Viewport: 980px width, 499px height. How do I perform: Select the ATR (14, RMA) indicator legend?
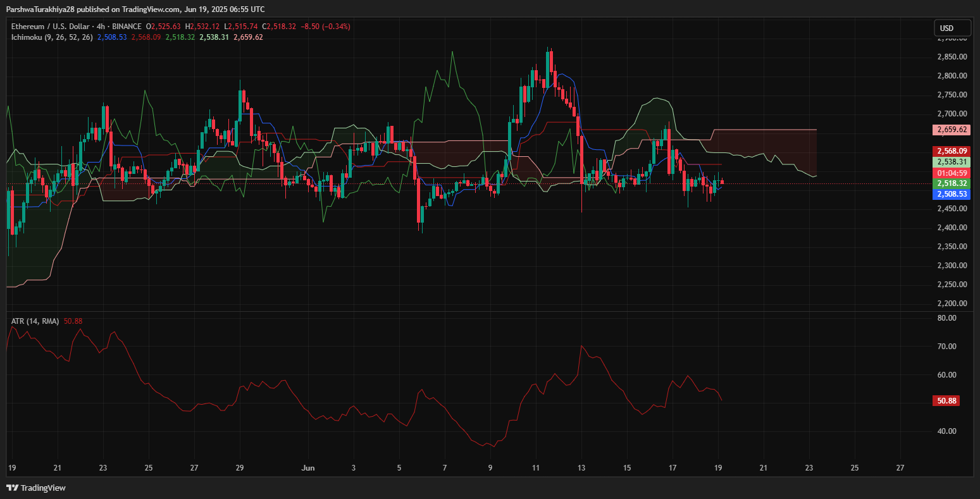[x=35, y=321]
